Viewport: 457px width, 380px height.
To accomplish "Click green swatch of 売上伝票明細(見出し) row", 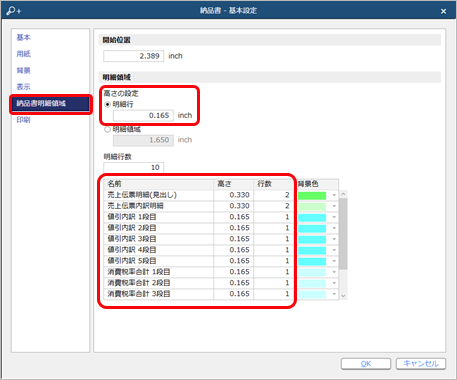I will [x=312, y=195].
